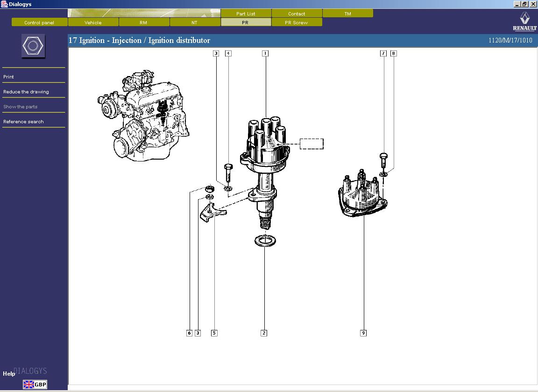Open the PR Screw tab
This screenshot has height=392, width=538.
pos(297,22)
